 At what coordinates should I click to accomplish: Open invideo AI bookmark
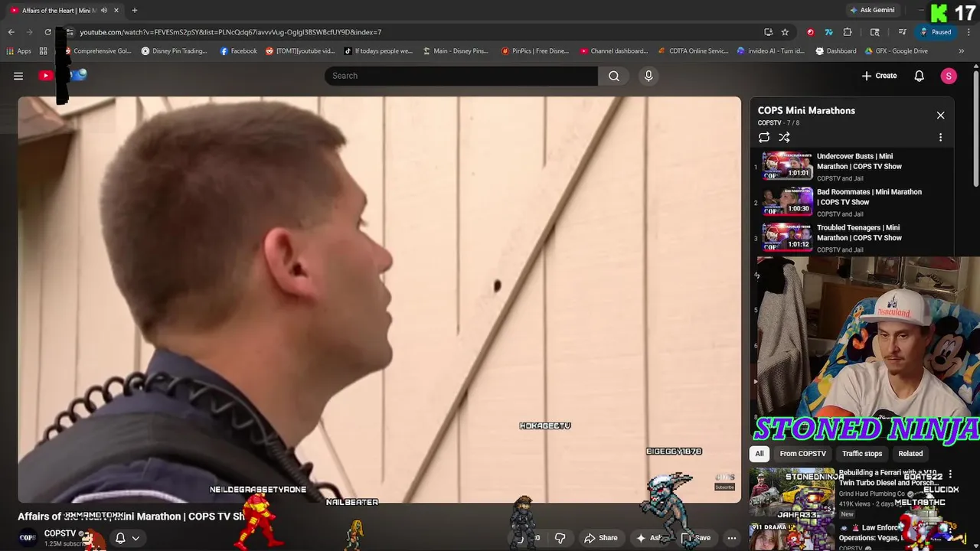tap(771, 51)
